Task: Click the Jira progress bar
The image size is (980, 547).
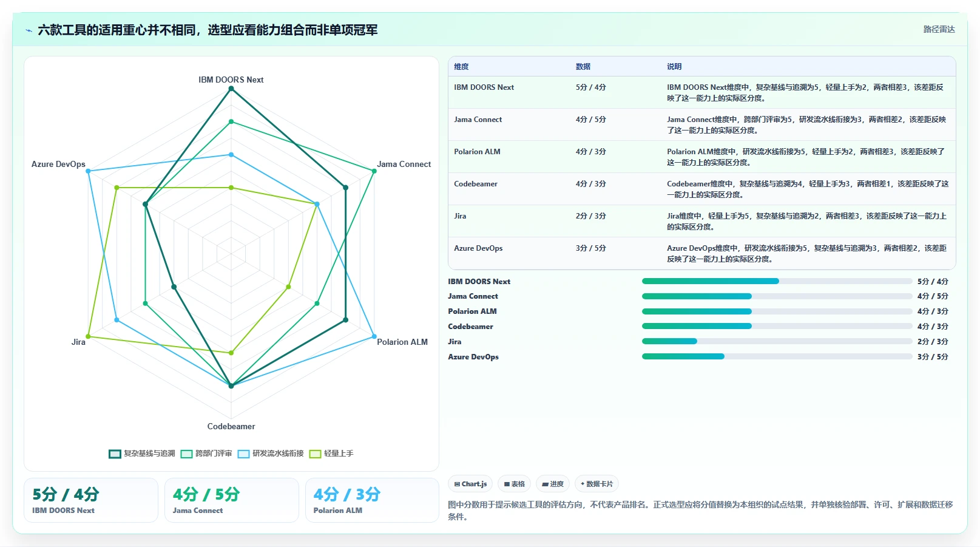Action: [x=777, y=341]
